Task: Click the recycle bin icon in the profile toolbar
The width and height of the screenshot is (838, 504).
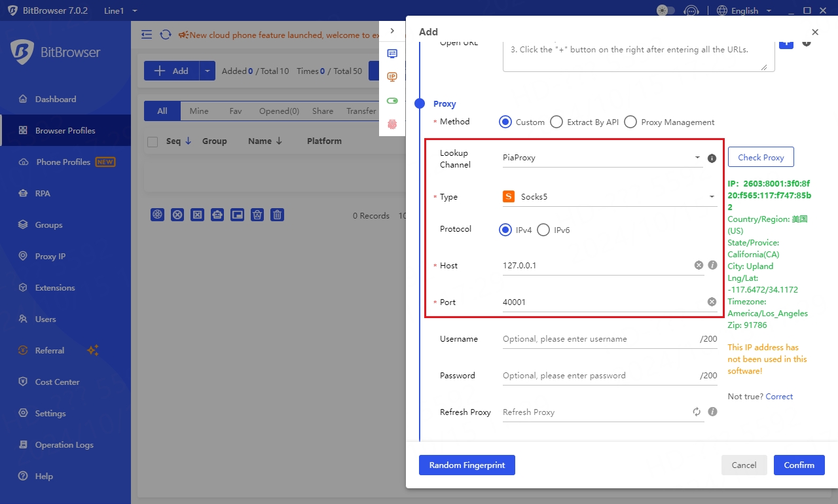Action: [x=258, y=215]
